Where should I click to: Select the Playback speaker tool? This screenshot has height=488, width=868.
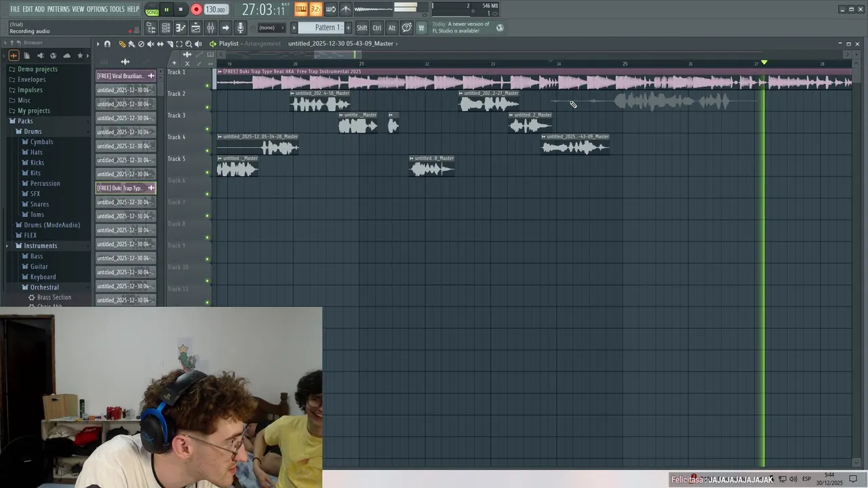pyautogui.click(x=198, y=44)
